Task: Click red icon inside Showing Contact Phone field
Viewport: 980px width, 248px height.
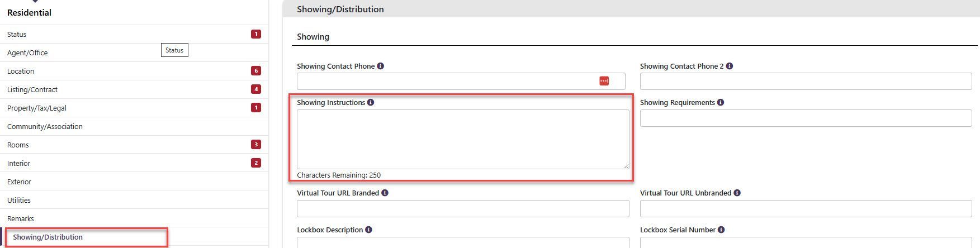Action: [604, 81]
